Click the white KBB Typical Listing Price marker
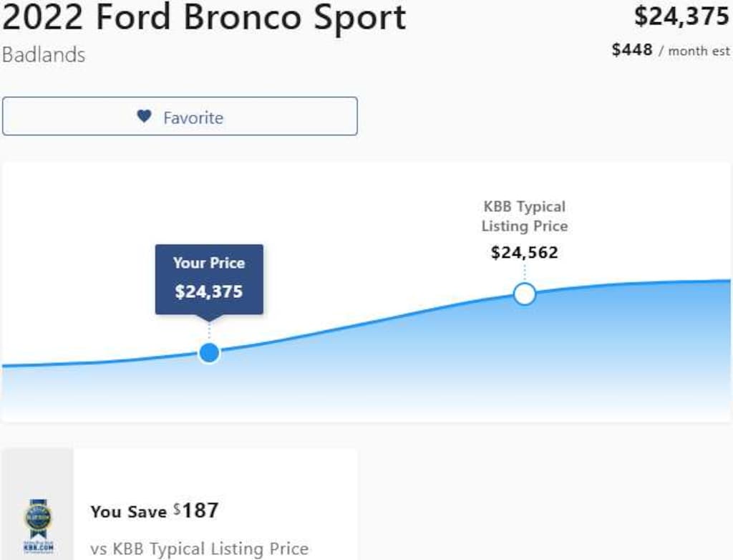The image size is (733, 560). click(x=525, y=294)
